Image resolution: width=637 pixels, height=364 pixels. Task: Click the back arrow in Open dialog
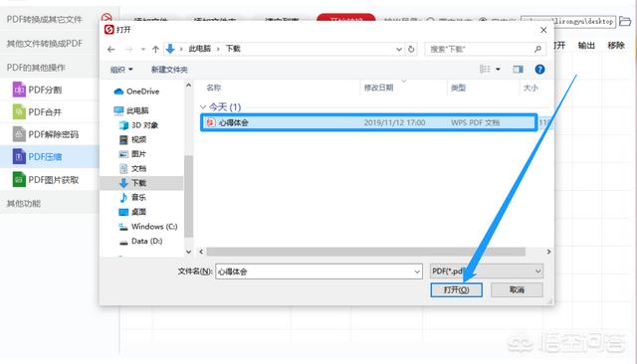click(x=110, y=49)
